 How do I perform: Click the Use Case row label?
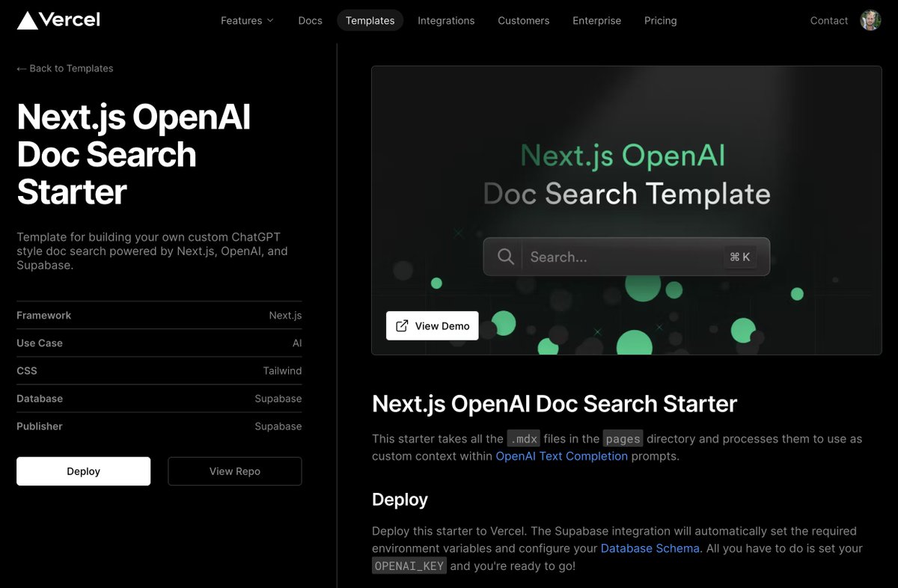40,343
